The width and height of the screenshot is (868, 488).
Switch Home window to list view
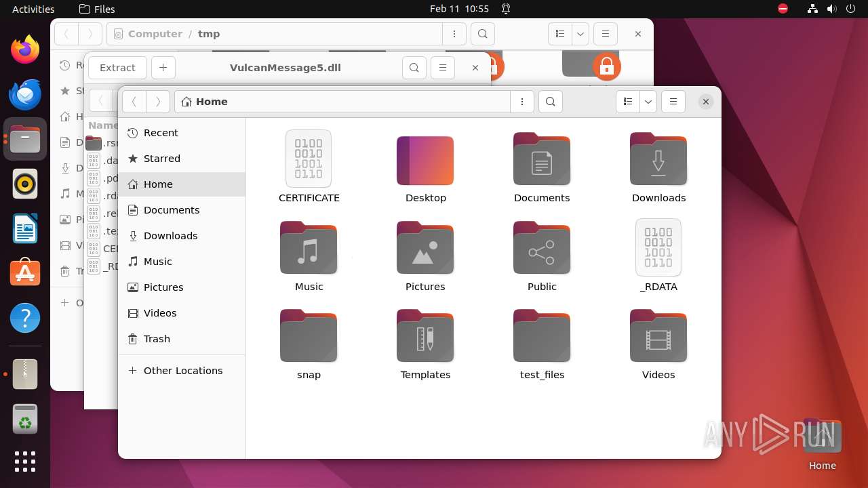pyautogui.click(x=628, y=102)
